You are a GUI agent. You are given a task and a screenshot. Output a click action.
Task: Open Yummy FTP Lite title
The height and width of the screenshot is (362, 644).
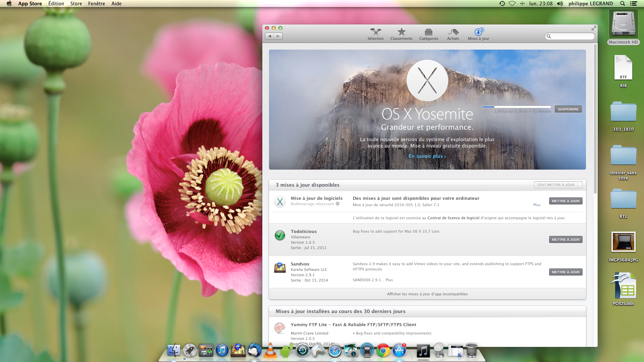coord(353,324)
